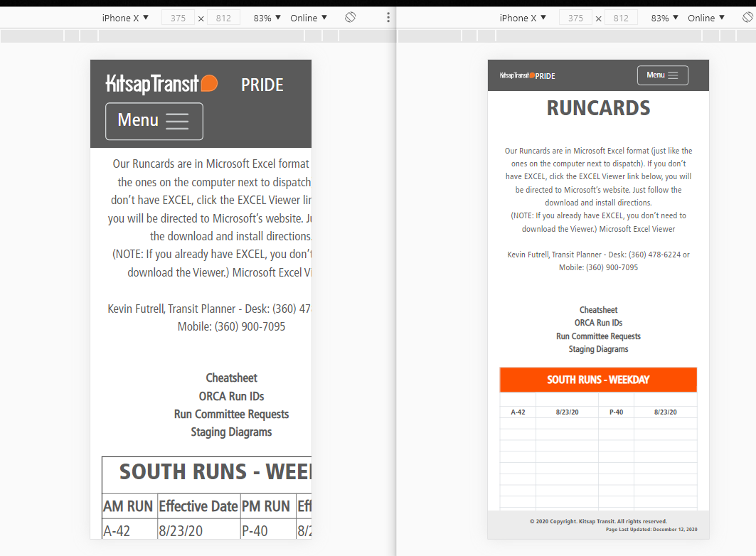Open three-dot more options in left toolbar
Screen dimensions: 756x556
tap(388, 18)
